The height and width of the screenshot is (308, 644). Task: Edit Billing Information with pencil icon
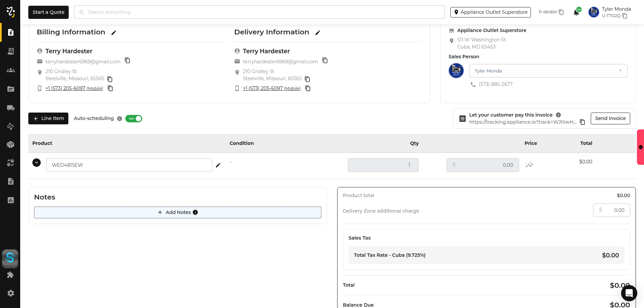point(114,33)
